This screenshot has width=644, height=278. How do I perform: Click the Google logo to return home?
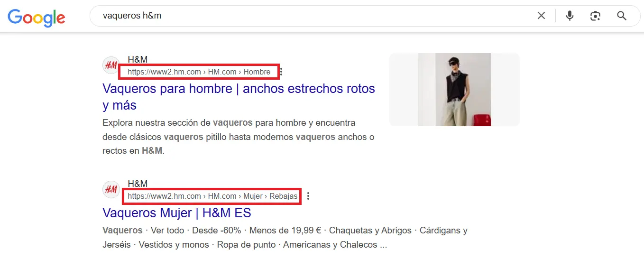(36, 18)
